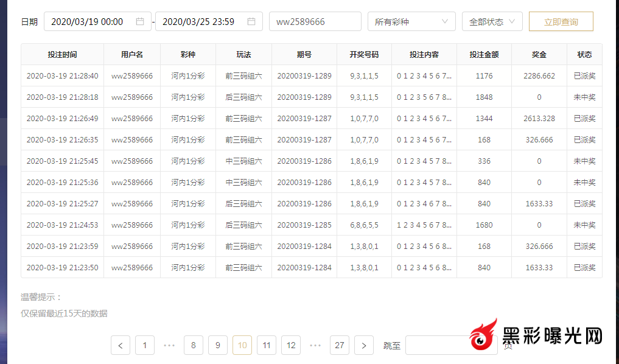
Task: Open the start date 2020/03/19 picker
Action: [88, 21]
